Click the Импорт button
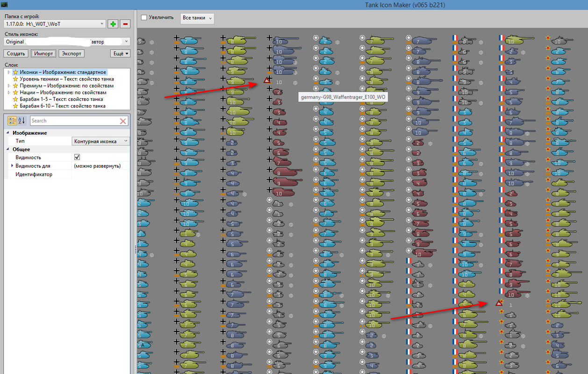This screenshot has width=588, height=374. 43,53
